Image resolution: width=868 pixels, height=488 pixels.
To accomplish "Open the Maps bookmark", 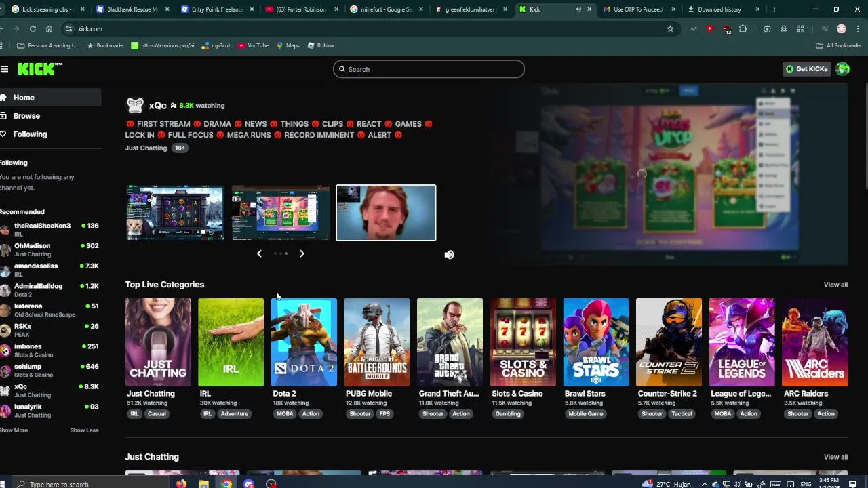I will pyautogui.click(x=288, y=45).
